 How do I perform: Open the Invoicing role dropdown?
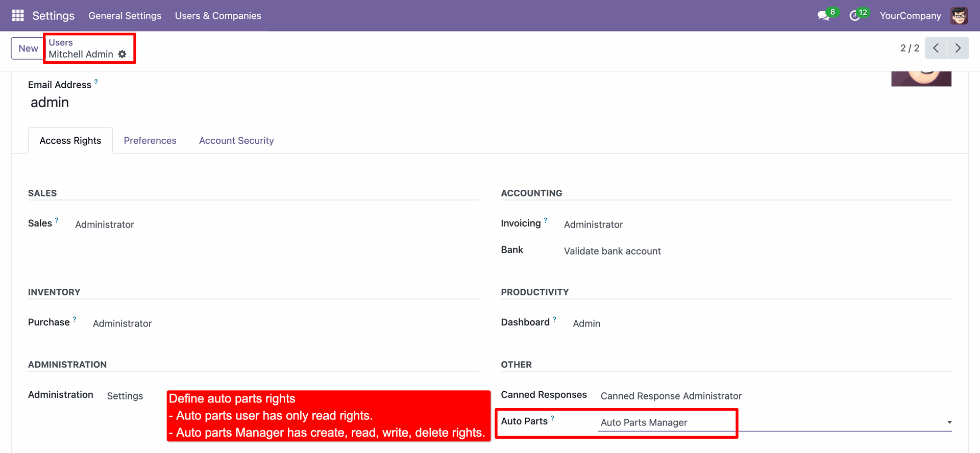click(593, 224)
